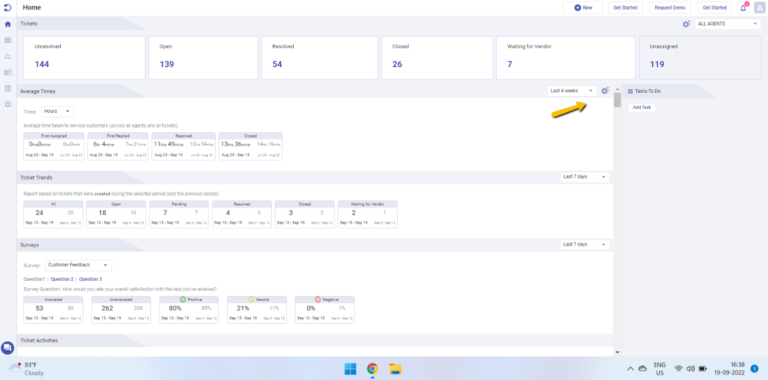The height and width of the screenshot is (380, 768).
Task: Click the Tickets section gear icon
Action: [686, 24]
